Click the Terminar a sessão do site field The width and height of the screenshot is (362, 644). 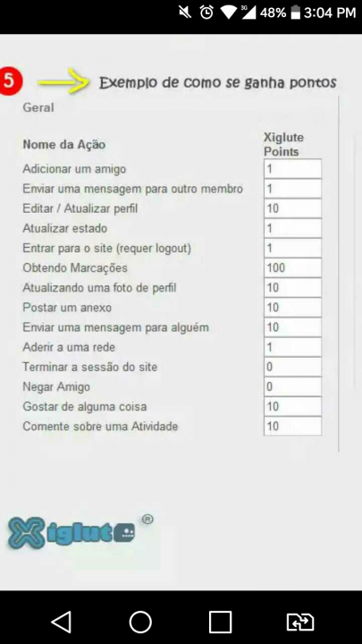pyautogui.click(x=292, y=367)
